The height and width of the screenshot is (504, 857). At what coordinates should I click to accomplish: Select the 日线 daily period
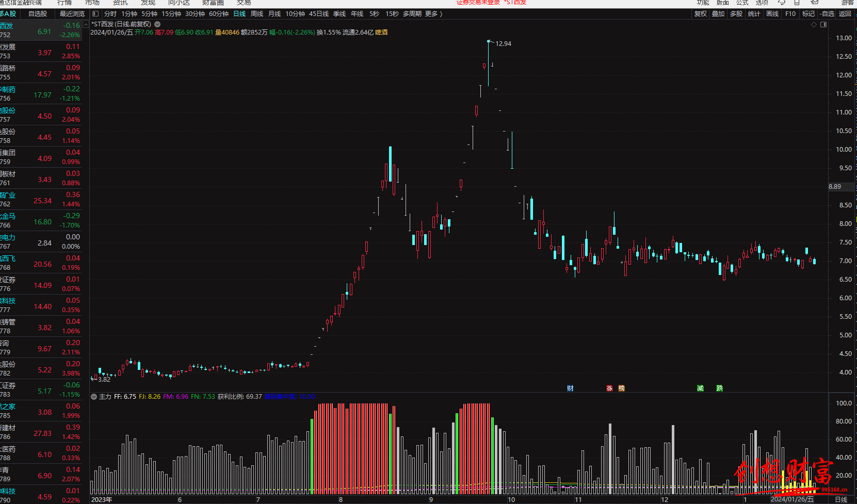click(x=239, y=14)
